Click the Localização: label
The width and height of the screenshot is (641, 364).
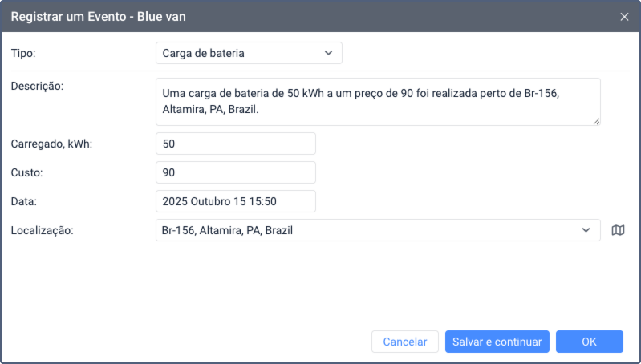43,230
